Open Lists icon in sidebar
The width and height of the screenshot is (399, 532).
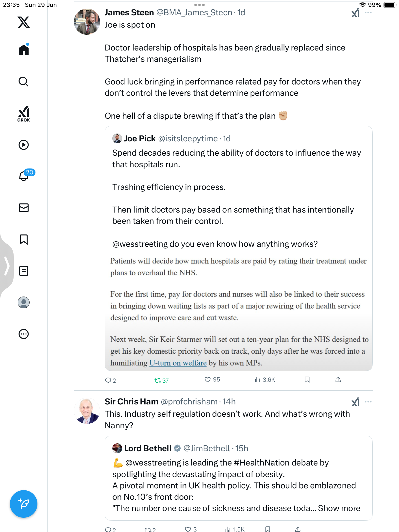pos(24,271)
